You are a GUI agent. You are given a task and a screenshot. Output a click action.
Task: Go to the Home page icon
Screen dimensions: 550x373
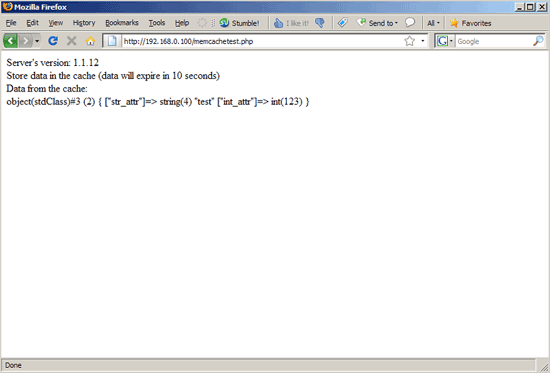(90, 41)
